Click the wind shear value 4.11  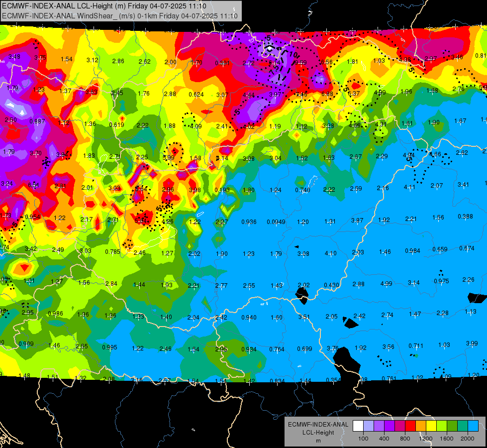coord(409,187)
